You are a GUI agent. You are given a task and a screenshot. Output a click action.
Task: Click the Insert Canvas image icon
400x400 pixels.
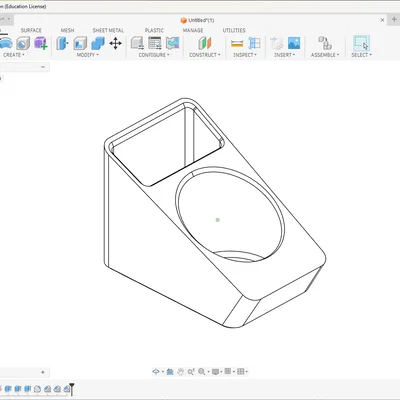tap(294, 43)
